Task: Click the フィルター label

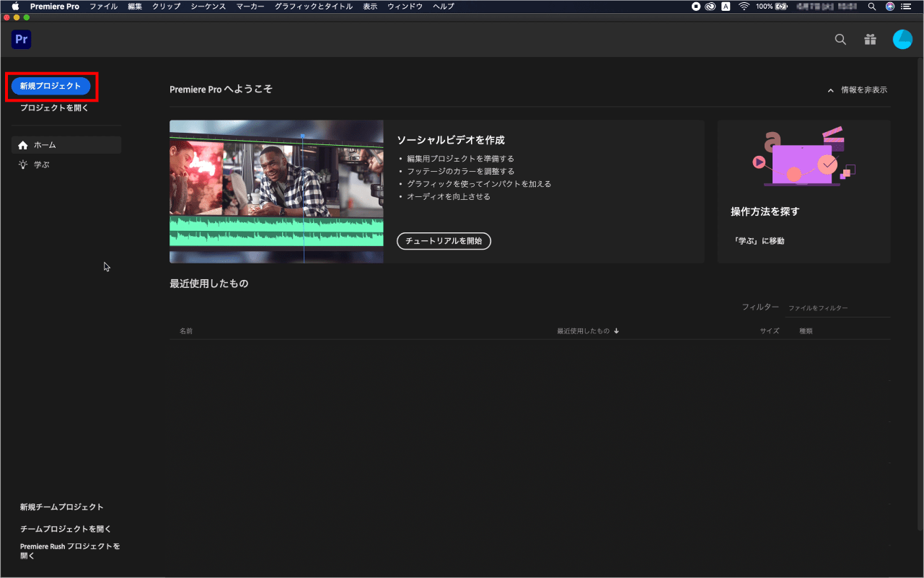Action: coord(760,307)
